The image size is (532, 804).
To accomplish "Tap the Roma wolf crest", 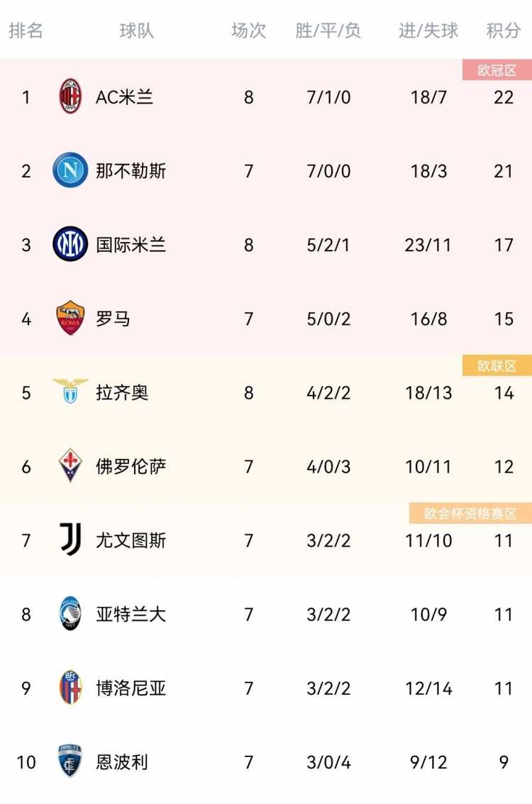I will coord(70,318).
